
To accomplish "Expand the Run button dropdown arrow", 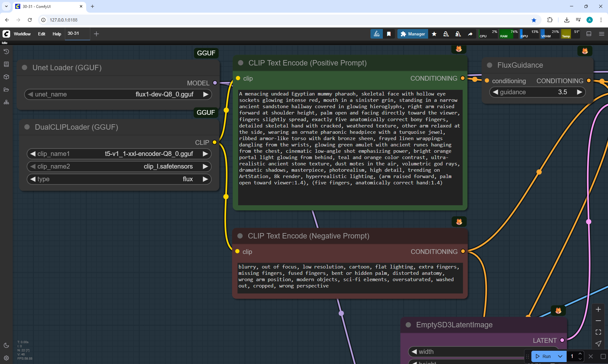I will pos(560,356).
